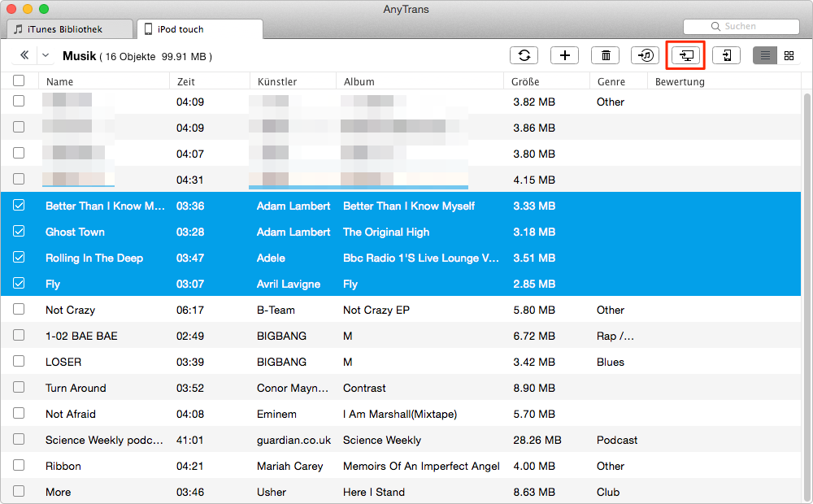Click The Original High album cell
813x504 pixels.
point(386,232)
